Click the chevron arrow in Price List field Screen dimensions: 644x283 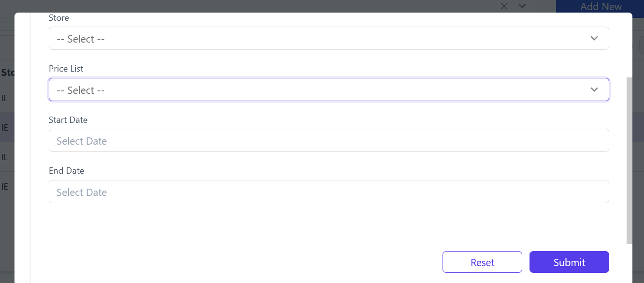pyautogui.click(x=594, y=89)
